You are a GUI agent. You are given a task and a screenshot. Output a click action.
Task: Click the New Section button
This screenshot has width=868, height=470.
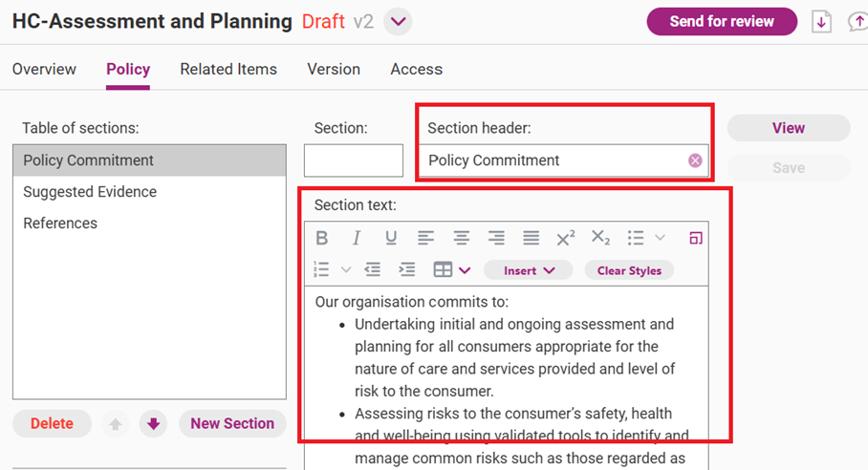point(232,423)
